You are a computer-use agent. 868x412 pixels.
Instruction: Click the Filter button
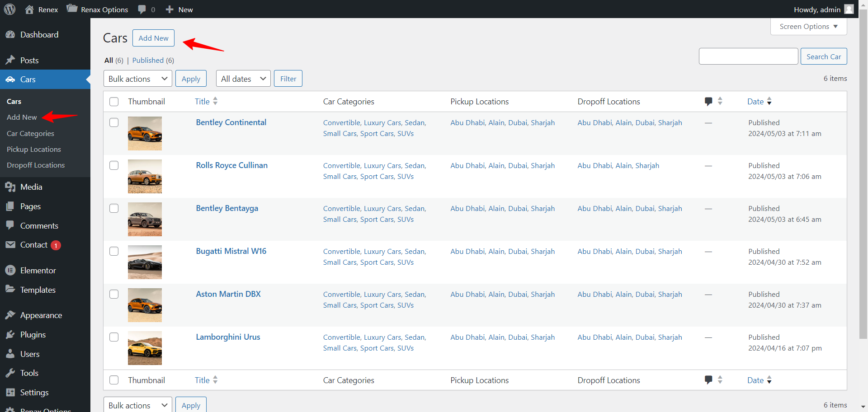[288, 79]
